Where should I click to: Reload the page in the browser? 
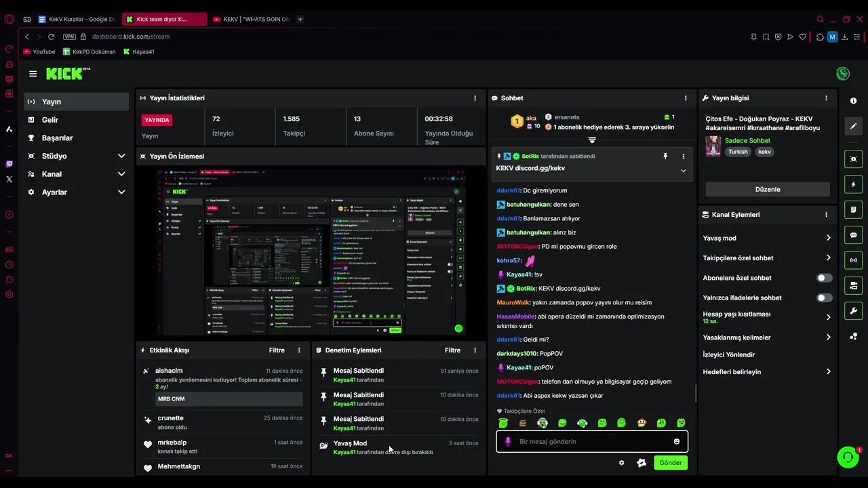coord(51,37)
